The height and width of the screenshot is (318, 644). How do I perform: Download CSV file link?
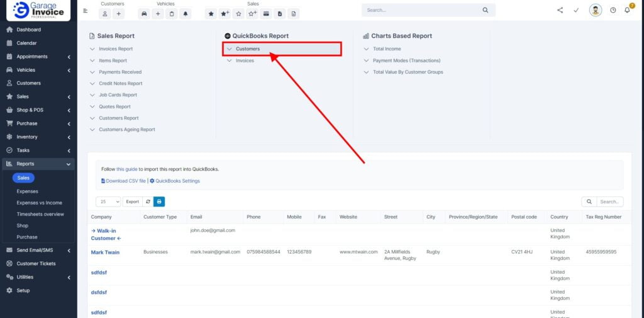coord(124,181)
